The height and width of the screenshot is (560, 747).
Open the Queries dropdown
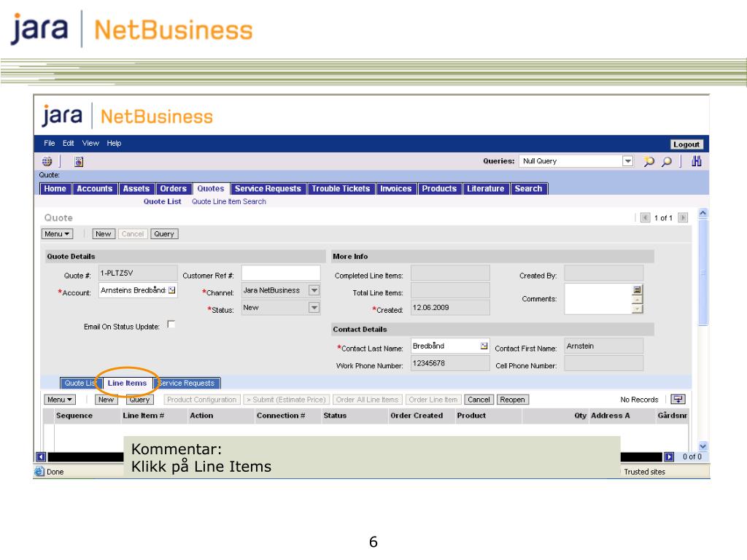(x=627, y=161)
